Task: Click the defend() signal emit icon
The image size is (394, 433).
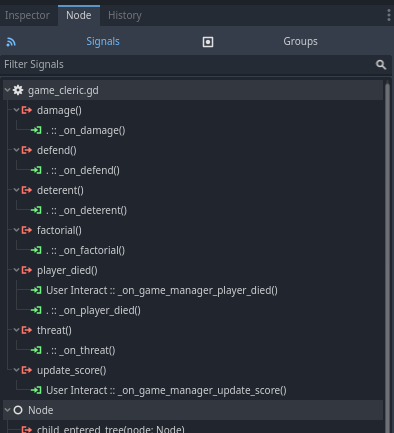Action: point(27,150)
